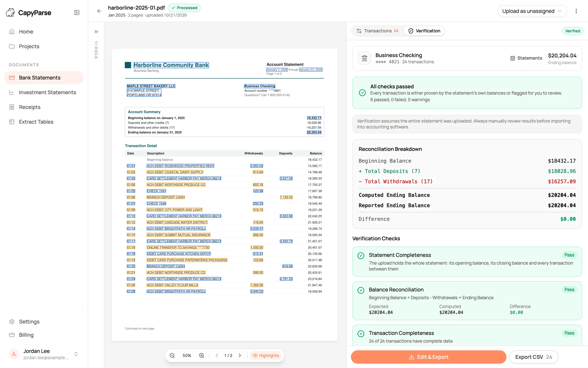Click highlighted ending balance 20,204.04
This screenshot has width=588, height=368.
click(x=314, y=132)
